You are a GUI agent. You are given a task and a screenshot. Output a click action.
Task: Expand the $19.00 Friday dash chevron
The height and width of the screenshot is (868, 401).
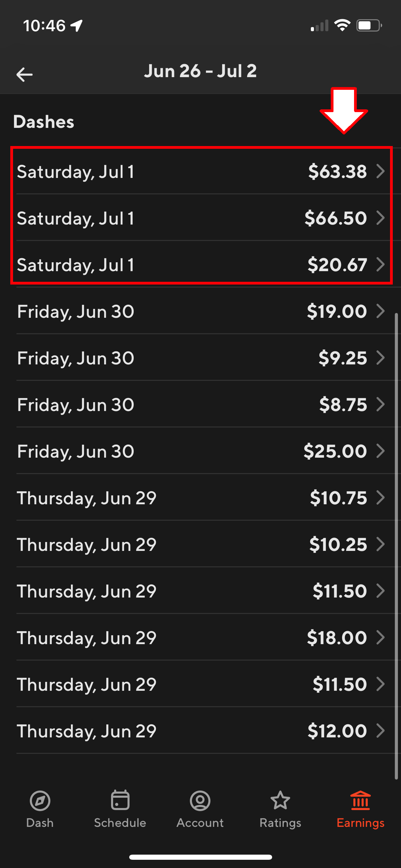(x=380, y=311)
